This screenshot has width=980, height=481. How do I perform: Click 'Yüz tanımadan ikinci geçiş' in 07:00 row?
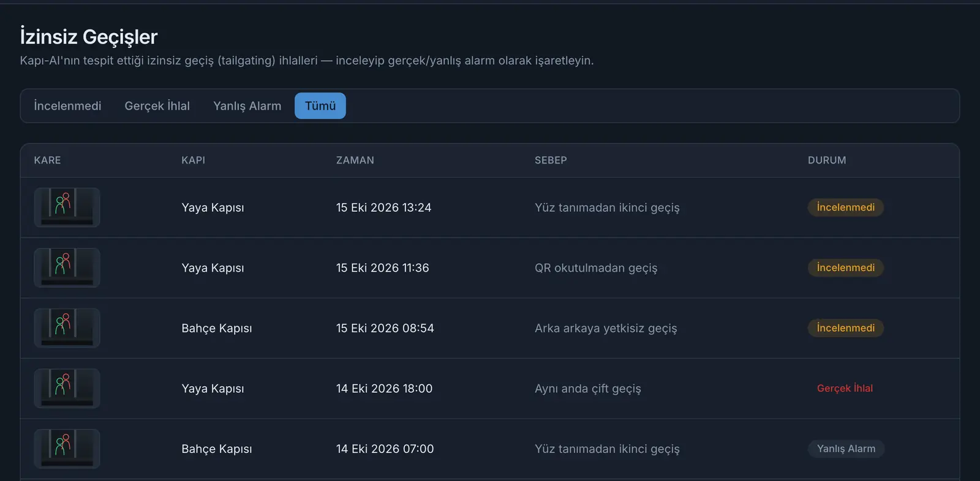[607, 449]
